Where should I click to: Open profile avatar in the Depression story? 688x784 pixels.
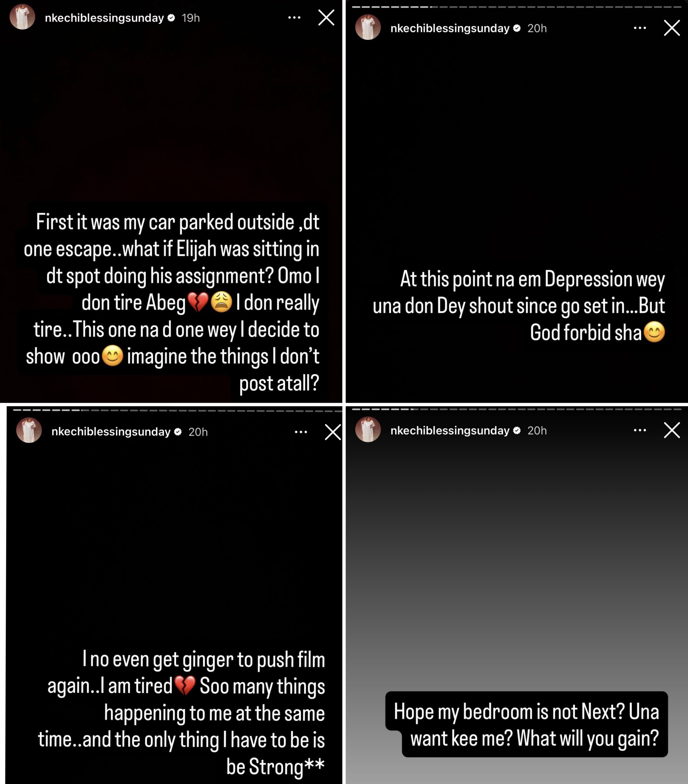click(x=368, y=27)
